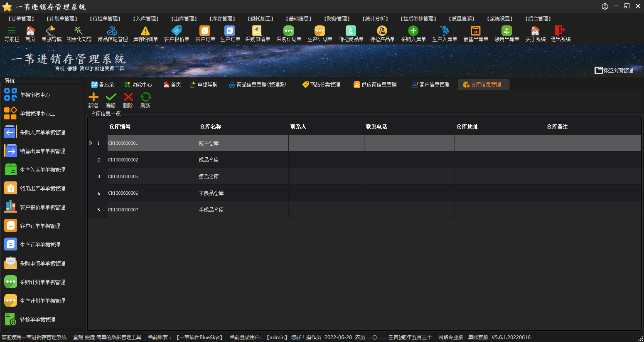The width and height of the screenshot is (644, 342).
Task: Click the 刷新 (refresh) icon
Action: [146, 97]
